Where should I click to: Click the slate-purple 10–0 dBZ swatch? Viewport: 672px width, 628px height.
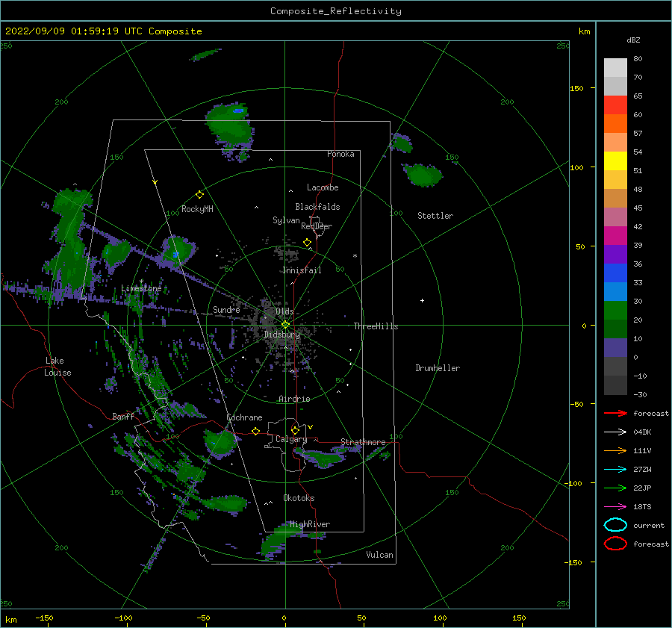[x=615, y=348]
